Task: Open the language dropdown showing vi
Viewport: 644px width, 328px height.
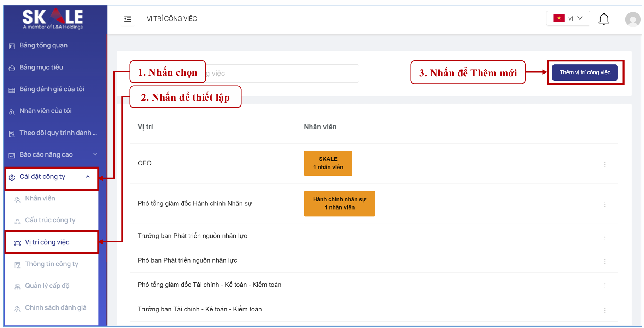Action: [x=568, y=18]
